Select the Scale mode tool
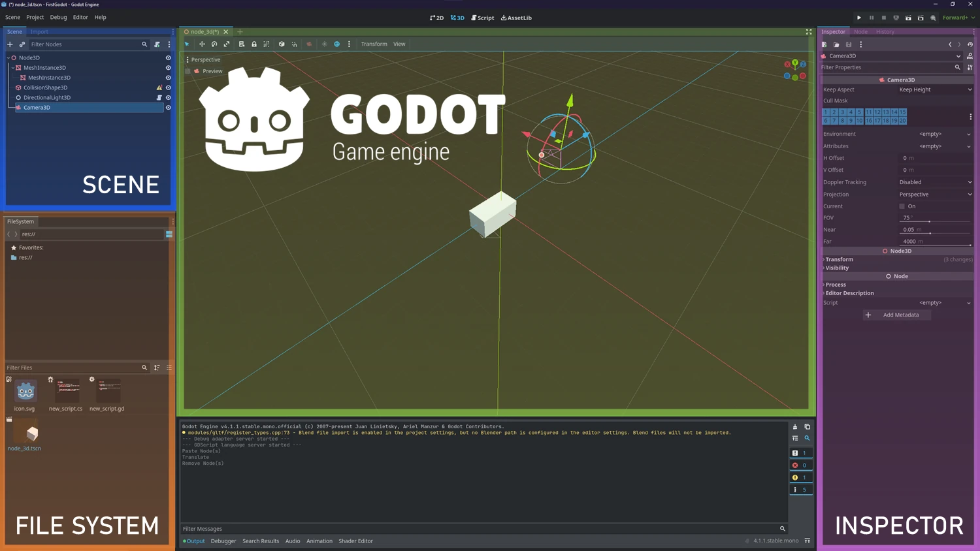The image size is (980, 551). [227, 44]
